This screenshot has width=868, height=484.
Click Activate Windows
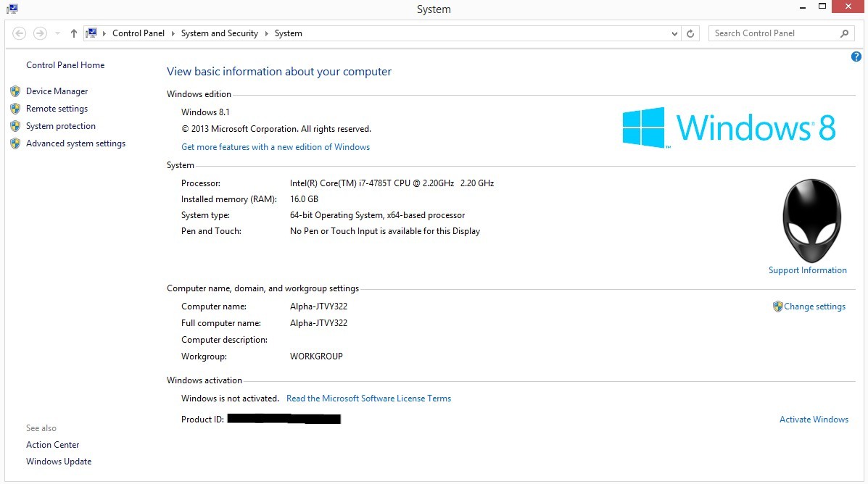tap(814, 420)
